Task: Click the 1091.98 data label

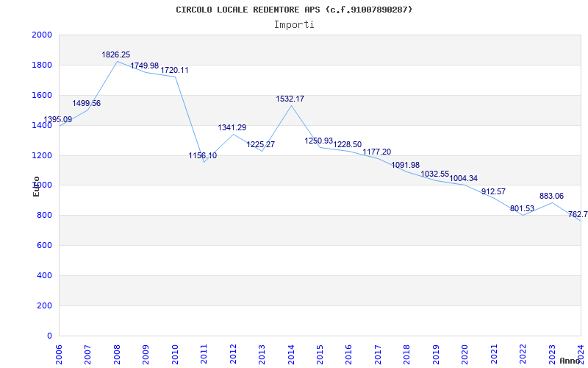Action: 406,165
